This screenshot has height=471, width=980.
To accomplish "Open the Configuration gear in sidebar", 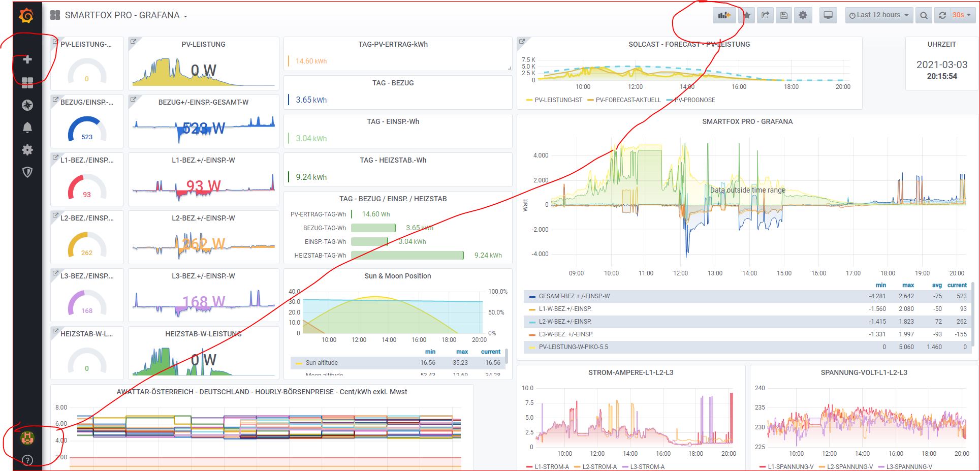I will tap(27, 150).
